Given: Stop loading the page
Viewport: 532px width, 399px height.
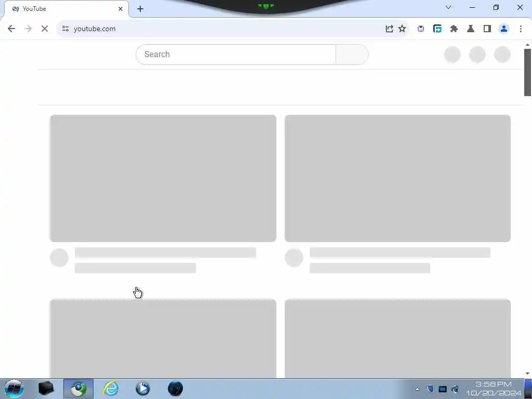Looking at the screenshot, I should 45,29.
